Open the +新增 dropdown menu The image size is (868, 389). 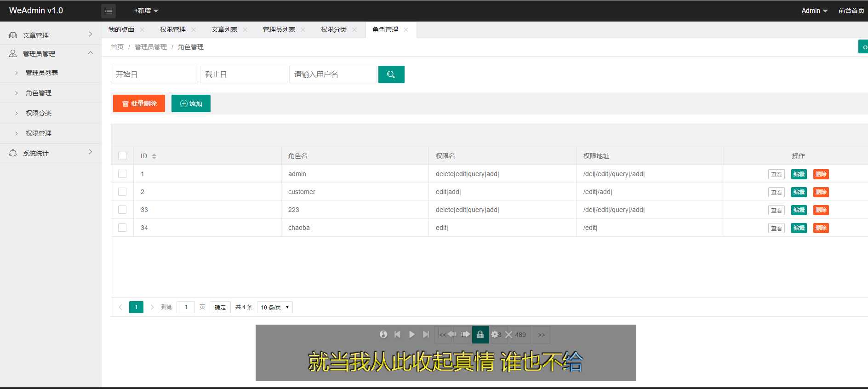pos(146,11)
